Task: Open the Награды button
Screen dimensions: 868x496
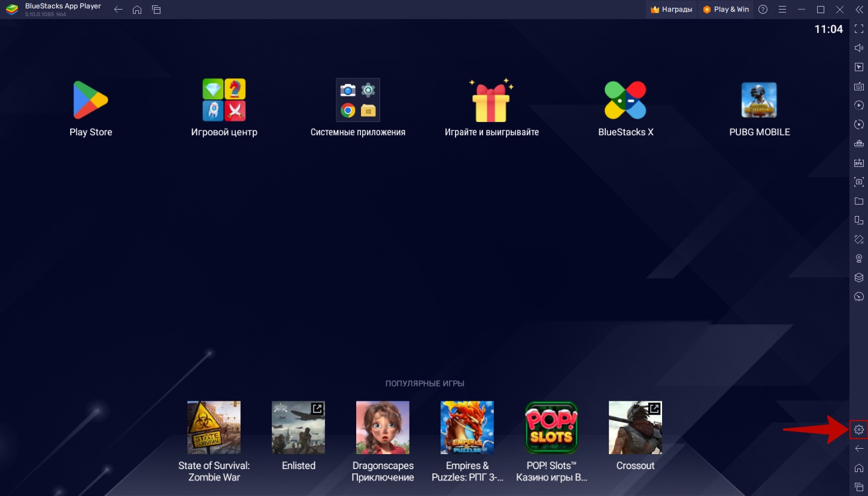Action: (671, 10)
